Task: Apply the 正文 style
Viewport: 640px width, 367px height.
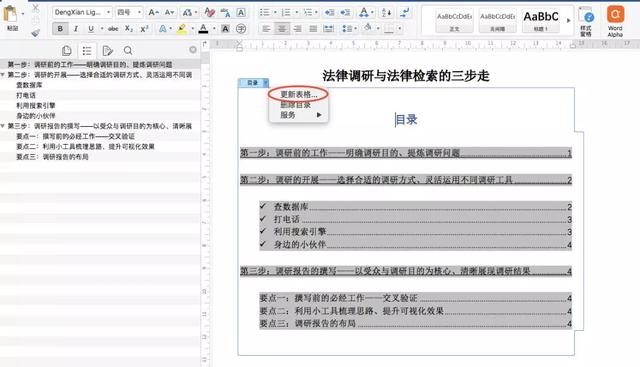Action: [454, 20]
